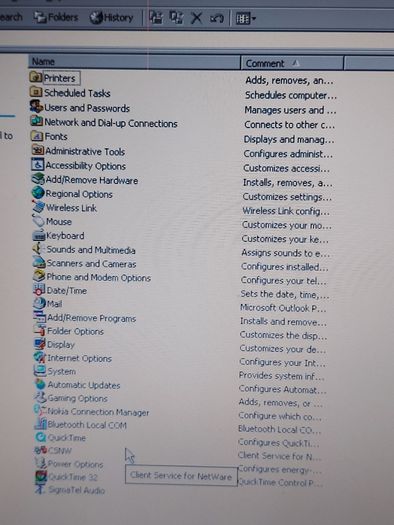This screenshot has height=525, width=394.
Task: Select the Add/Remove Hardware icon
Action: 38,179
